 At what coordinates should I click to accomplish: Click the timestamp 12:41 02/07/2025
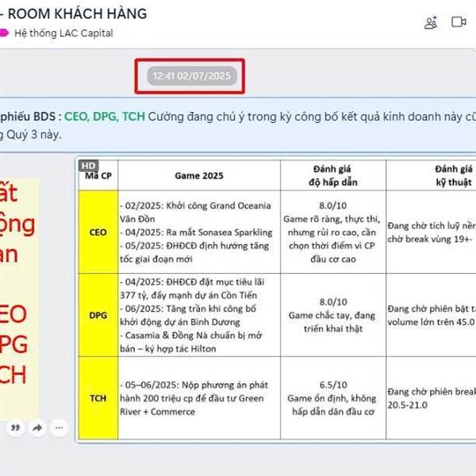click(x=191, y=76)
